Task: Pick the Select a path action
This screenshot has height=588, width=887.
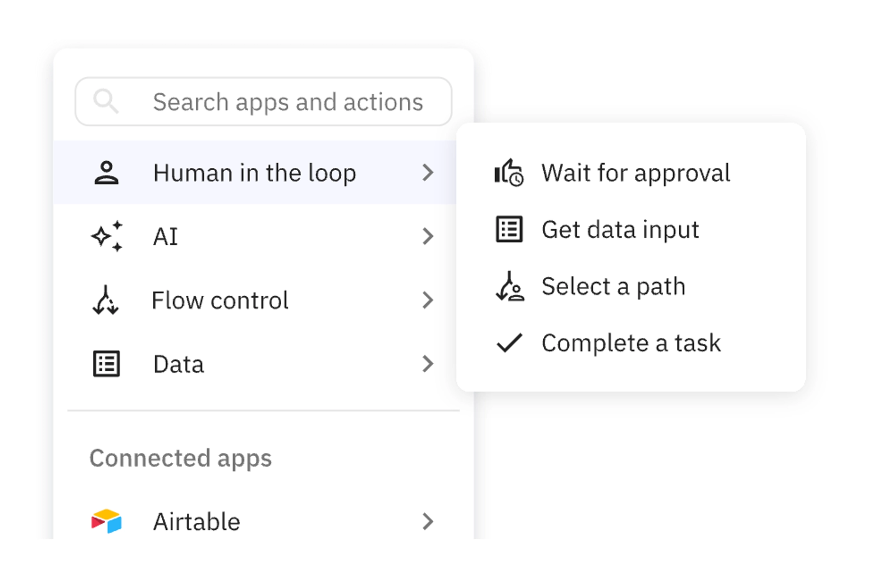Action: pyautogui.click(x=613, y=286)
